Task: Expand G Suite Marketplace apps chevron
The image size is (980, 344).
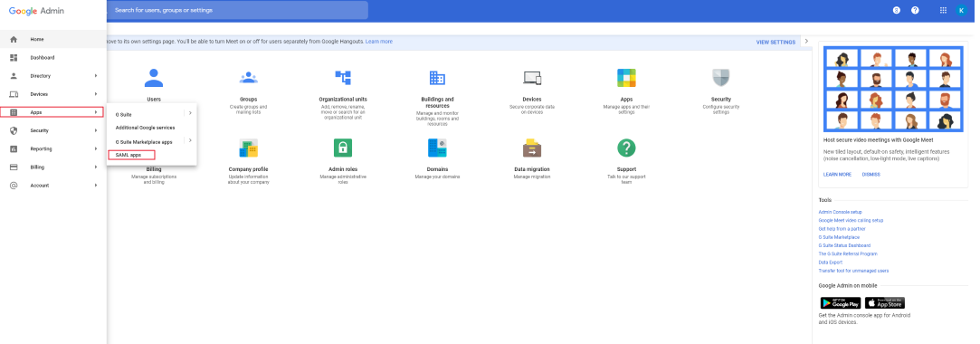Action: pyautogui.click(x=190, y=140)
